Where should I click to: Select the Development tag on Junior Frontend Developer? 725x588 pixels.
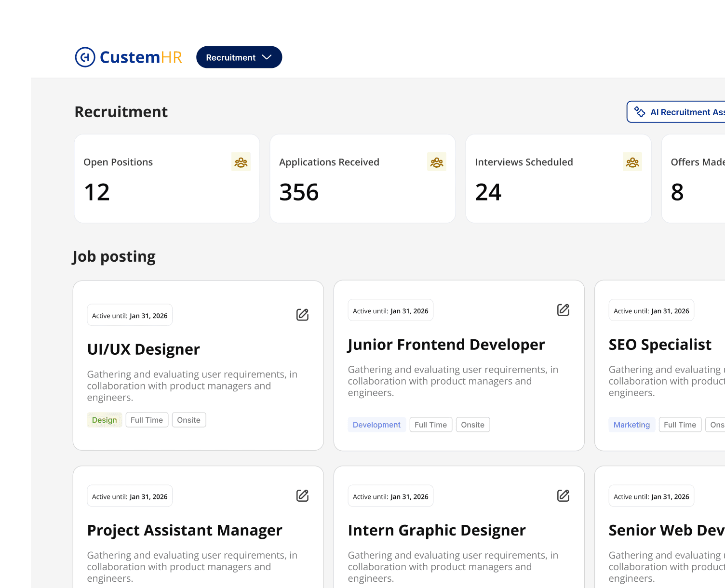(376, 425)
